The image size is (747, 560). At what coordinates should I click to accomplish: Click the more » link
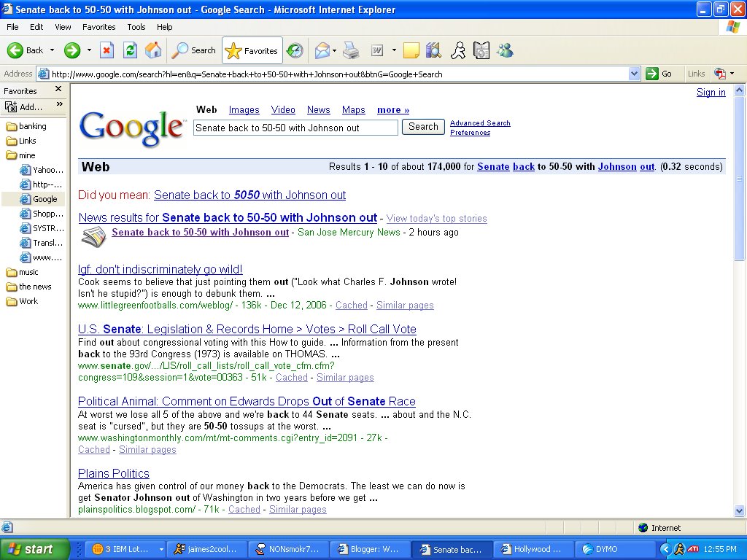pyautogui.click(x=393, y=110)
